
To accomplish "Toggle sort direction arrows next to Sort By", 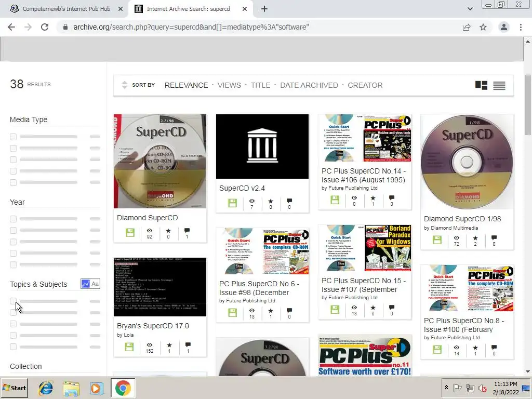I will (x=124, y=85).
